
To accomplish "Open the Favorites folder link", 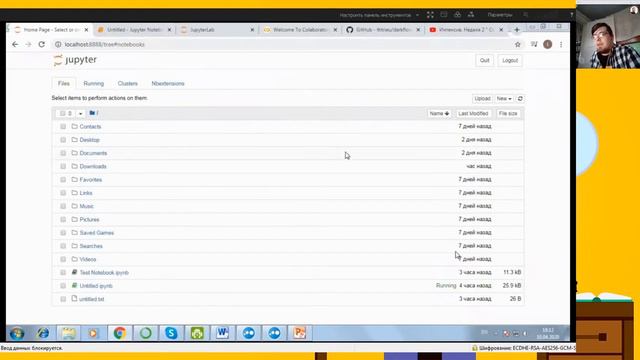I will pos(91,180).
